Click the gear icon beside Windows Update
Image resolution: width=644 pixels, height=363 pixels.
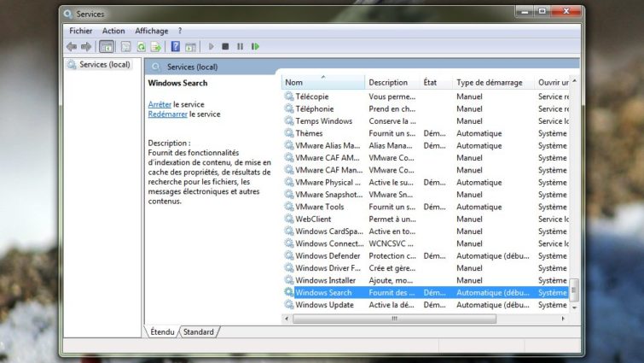pos(288,305)
